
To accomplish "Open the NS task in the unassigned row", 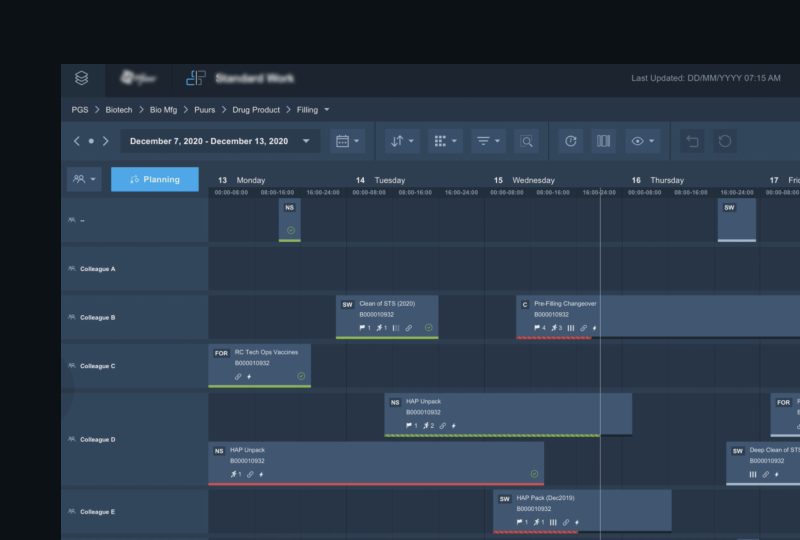I will (290, 220).
